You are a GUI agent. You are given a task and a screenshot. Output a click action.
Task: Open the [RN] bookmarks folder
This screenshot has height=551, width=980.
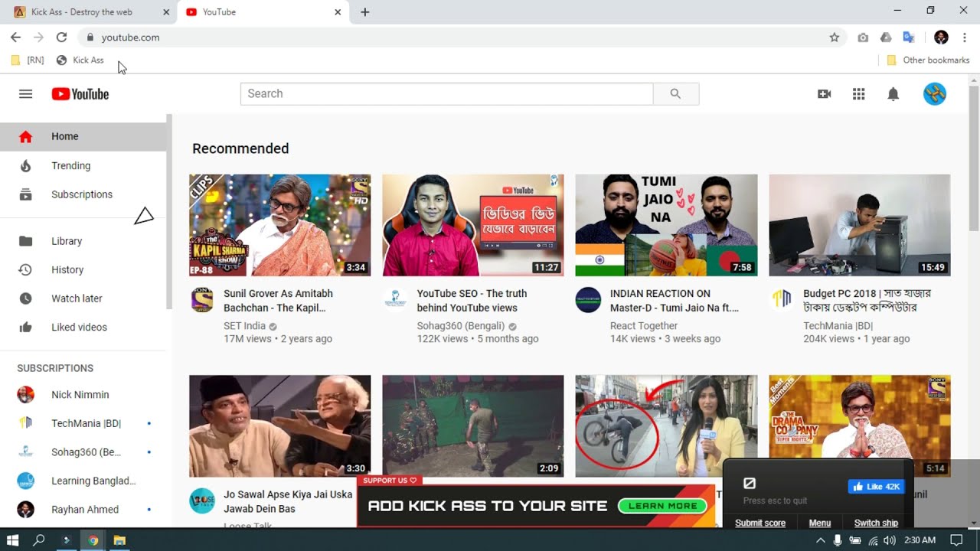[28, 60]
